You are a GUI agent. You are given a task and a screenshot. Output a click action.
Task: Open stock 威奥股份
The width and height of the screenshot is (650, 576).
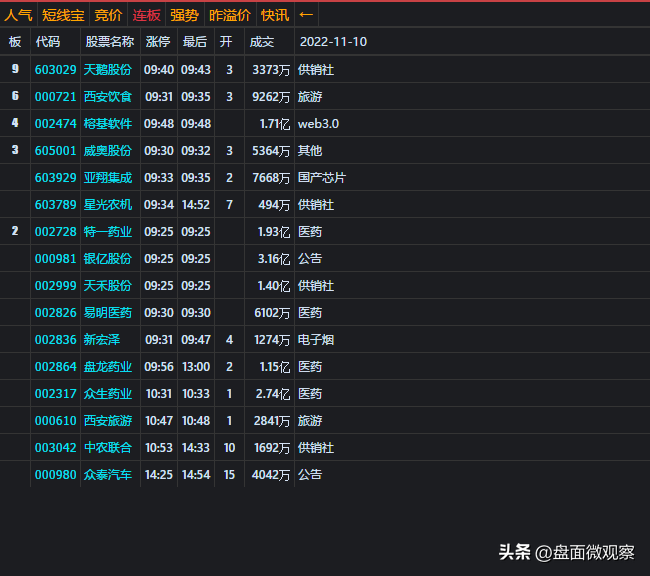click(108, 151)
